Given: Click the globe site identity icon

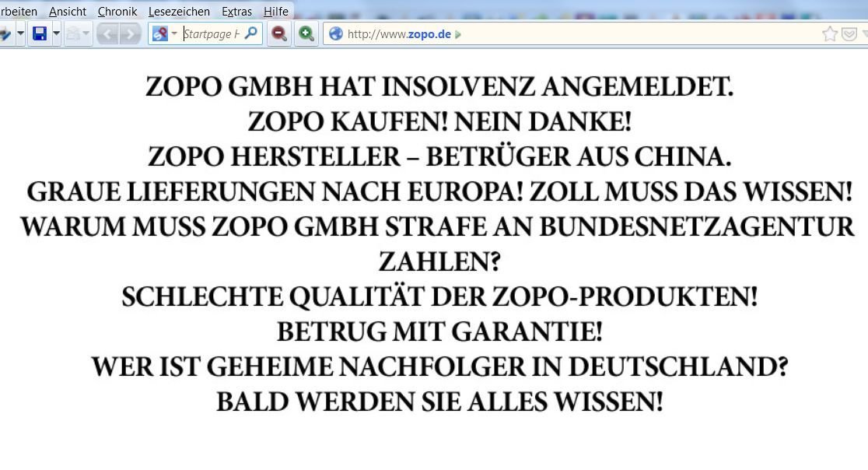Looking at the screenshot, I should click(335, 34).
